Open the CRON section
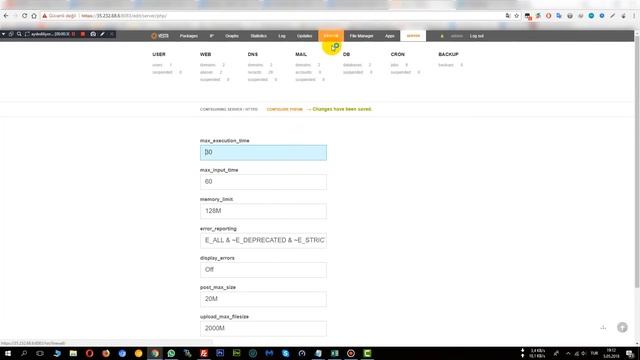The height and width of the screenshot is (360, 640). click(398, 54)
